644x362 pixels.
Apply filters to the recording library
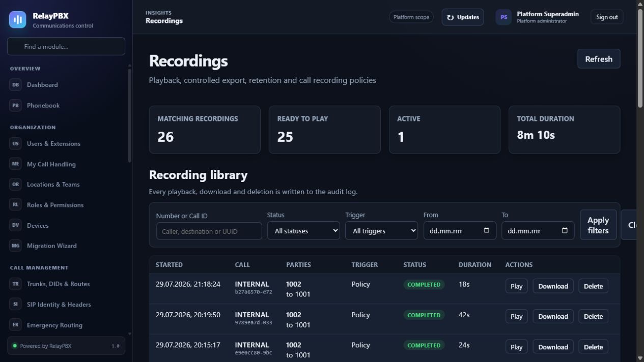pyautogui.click(x=598, y=225)
